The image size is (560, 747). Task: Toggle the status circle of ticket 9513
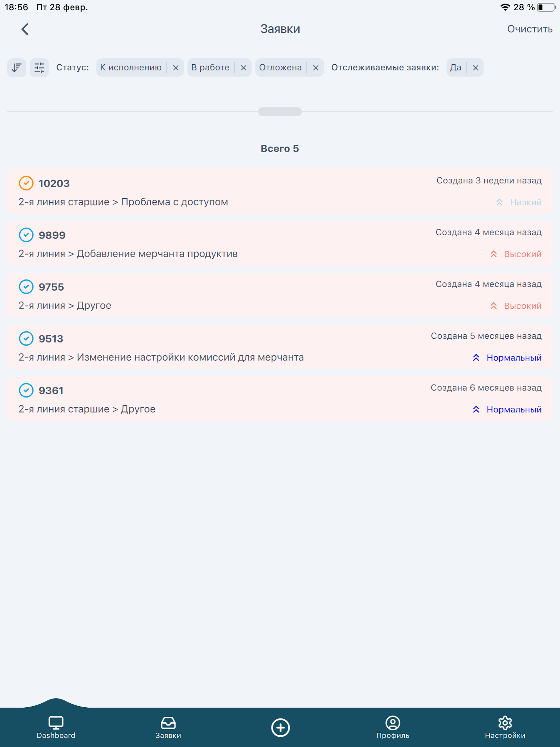tap(26, 338)
